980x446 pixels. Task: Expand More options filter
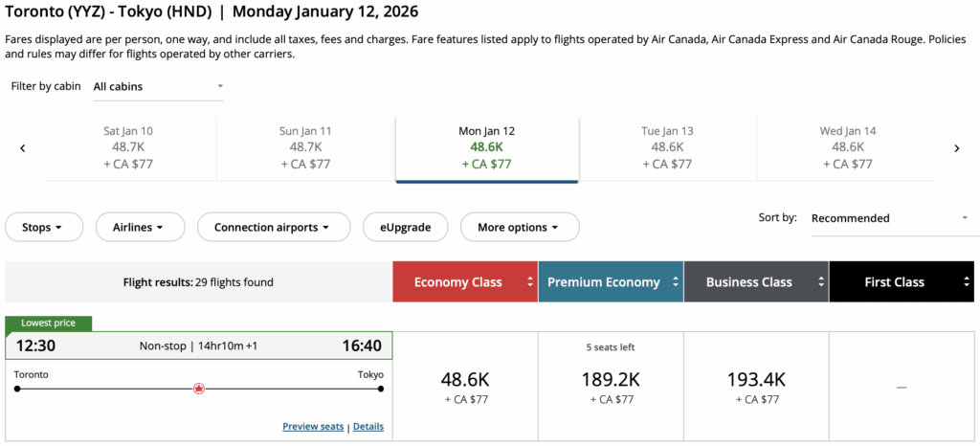(x=519, y=228)
